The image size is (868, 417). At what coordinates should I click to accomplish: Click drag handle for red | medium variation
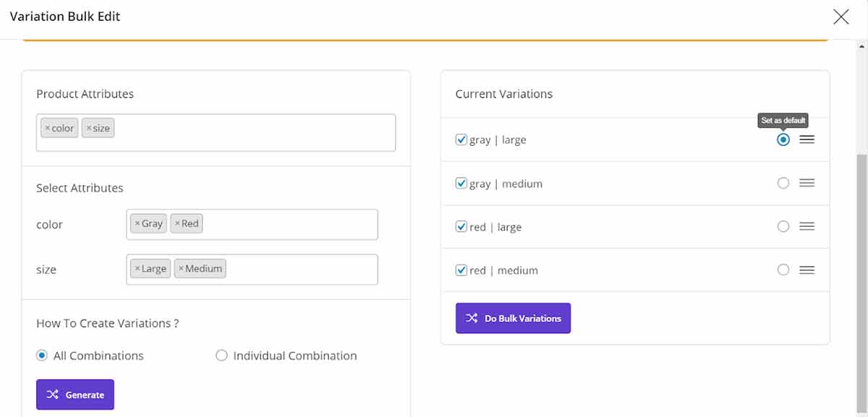pos(807,270)
